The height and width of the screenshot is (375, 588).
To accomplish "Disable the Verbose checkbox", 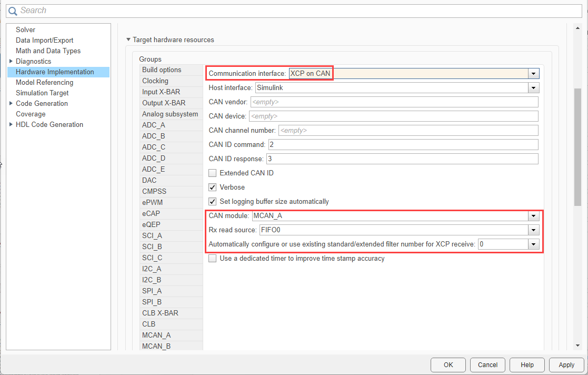I will [212, 187].
